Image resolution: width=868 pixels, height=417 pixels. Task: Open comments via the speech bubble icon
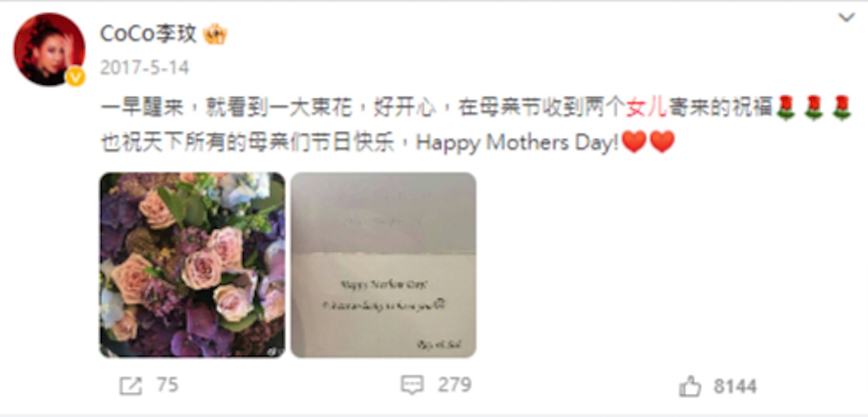point(412,385)
